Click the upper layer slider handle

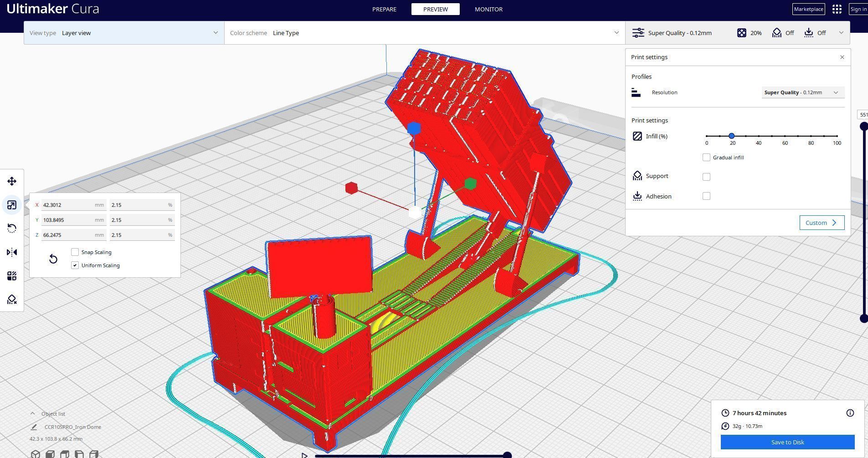click(x=863, y=126)
